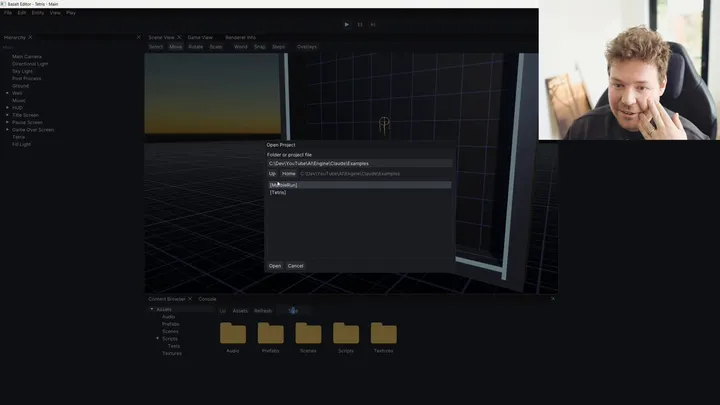Select Post Process in the Hierarchy
Viewport: 720px width, 405px height.
click(x=26, y=79)
